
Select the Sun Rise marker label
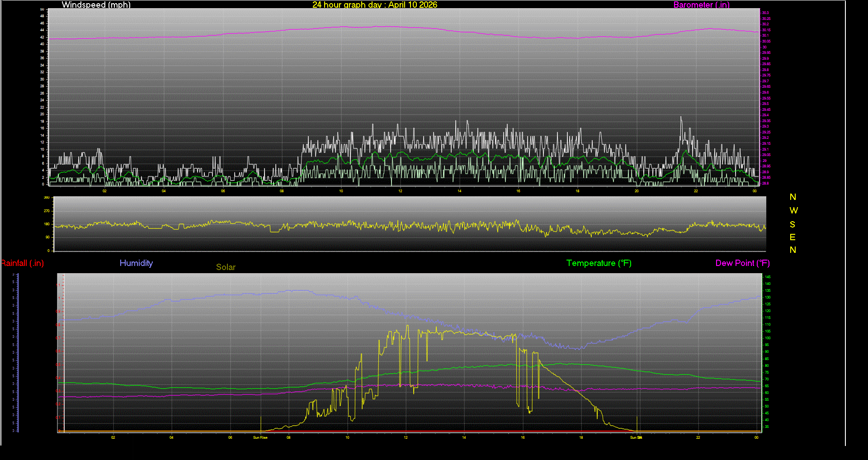260,437
